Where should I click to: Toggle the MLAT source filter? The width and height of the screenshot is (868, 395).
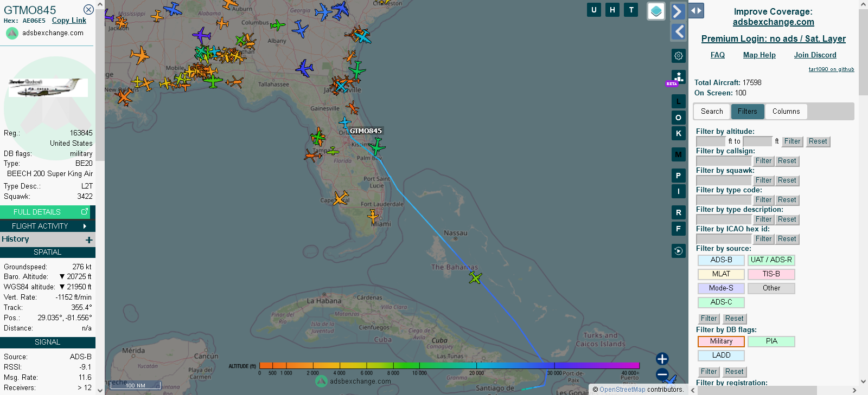tap(721, 274)
